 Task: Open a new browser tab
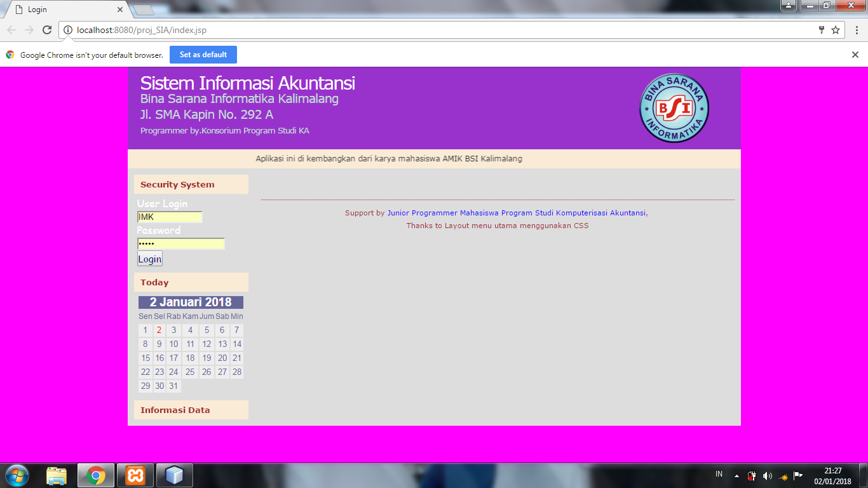[x=143, y=10]
